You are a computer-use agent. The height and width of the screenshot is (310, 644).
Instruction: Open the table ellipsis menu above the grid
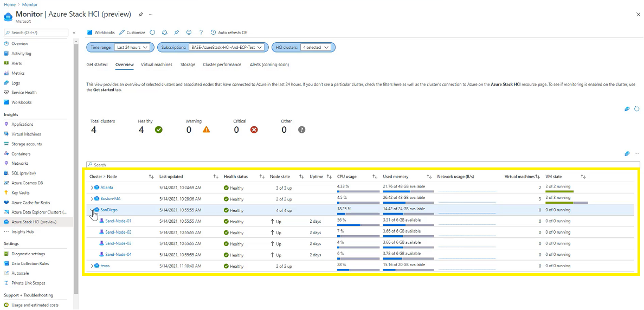[x=636, y=153]
